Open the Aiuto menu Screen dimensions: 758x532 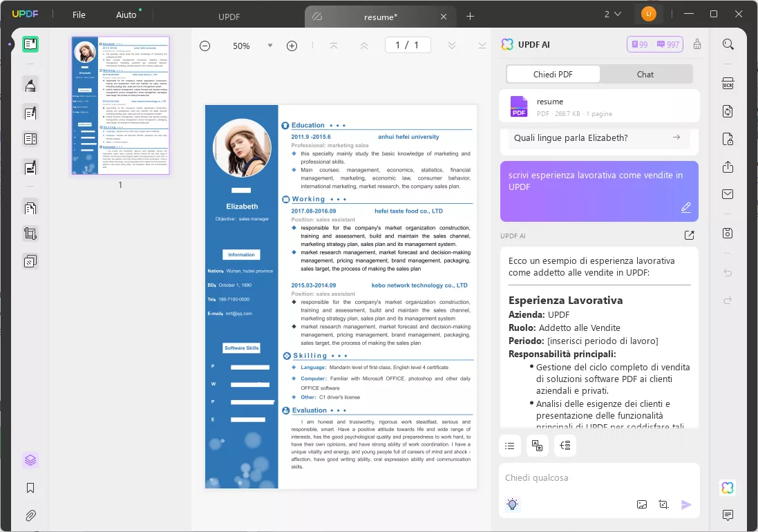point(126,15)
